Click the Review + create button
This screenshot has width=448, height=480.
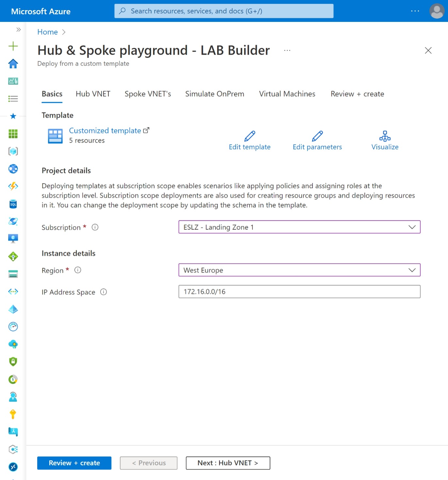pos(74,463)
